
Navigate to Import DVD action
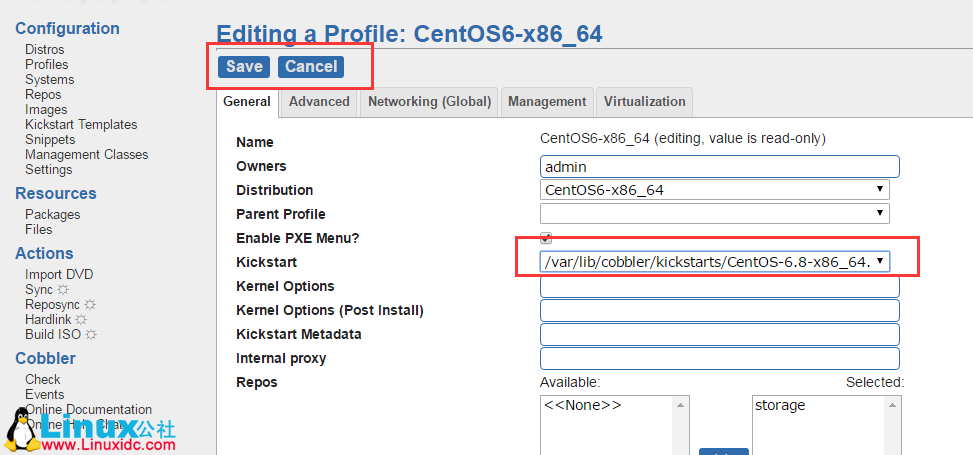point(59,275)
